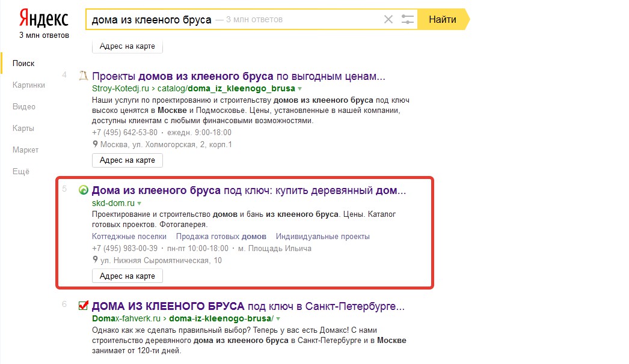629x364 pixels.
Task: Switch to Видео search
Action: pos(23,107)
